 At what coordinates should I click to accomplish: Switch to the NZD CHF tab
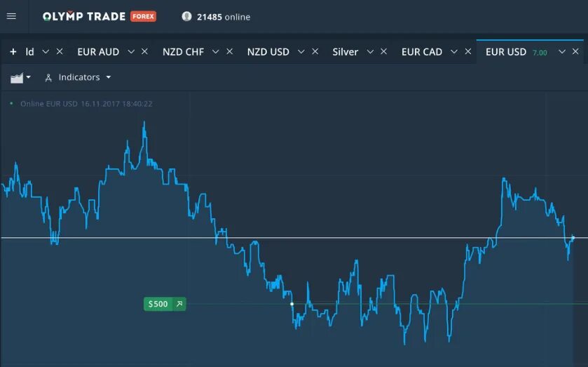(x=183, y=52)
